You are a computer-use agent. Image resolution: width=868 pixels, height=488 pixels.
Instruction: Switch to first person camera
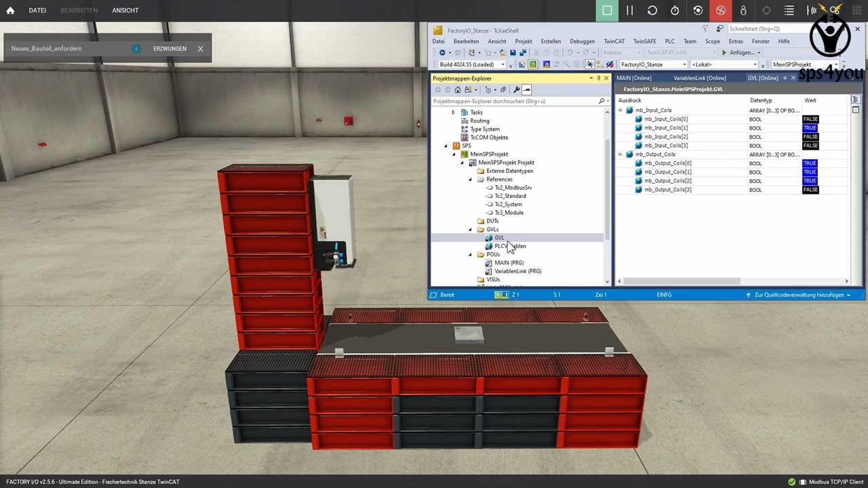(743, 10)
